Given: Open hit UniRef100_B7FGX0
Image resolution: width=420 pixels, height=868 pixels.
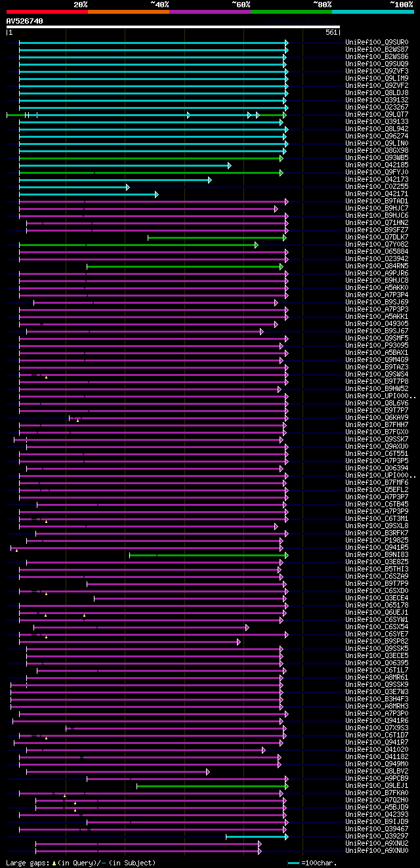Looking at the screenshot, I should point(377,432).
